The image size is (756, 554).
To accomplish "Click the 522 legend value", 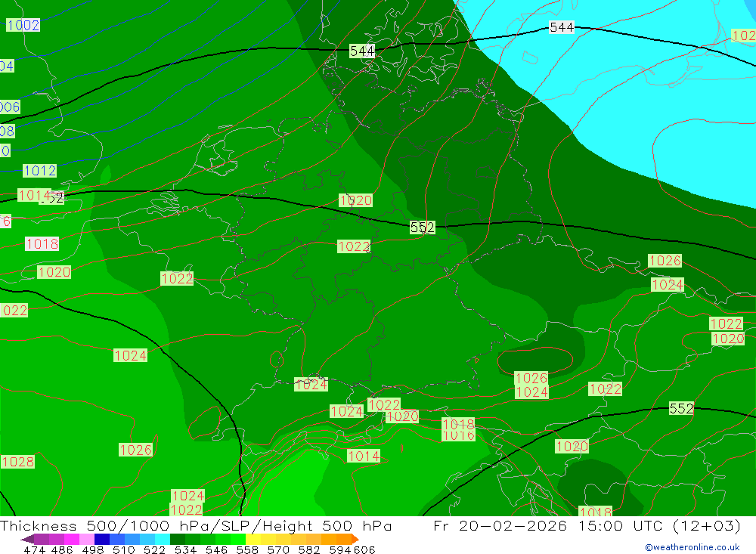I will (154, 549).
